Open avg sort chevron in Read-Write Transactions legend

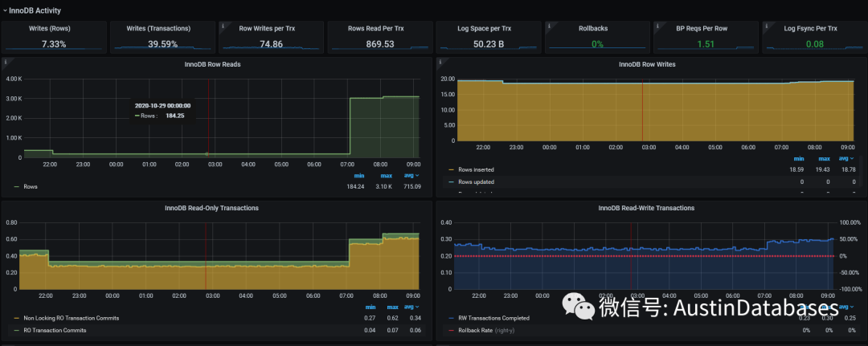point(853,307)
